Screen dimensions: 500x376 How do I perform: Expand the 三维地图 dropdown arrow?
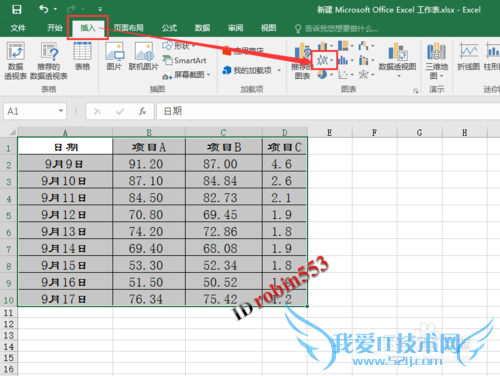(x=442, y=76)
